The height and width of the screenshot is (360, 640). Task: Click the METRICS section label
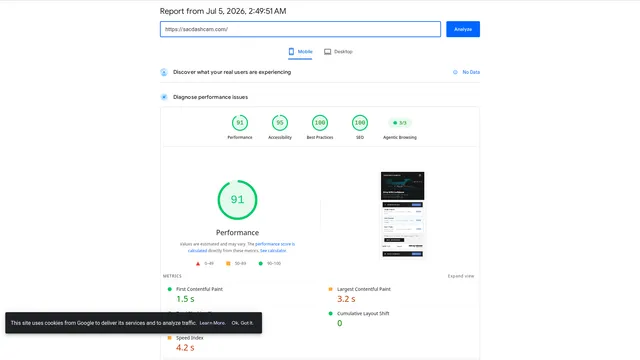tap(172, 276)
